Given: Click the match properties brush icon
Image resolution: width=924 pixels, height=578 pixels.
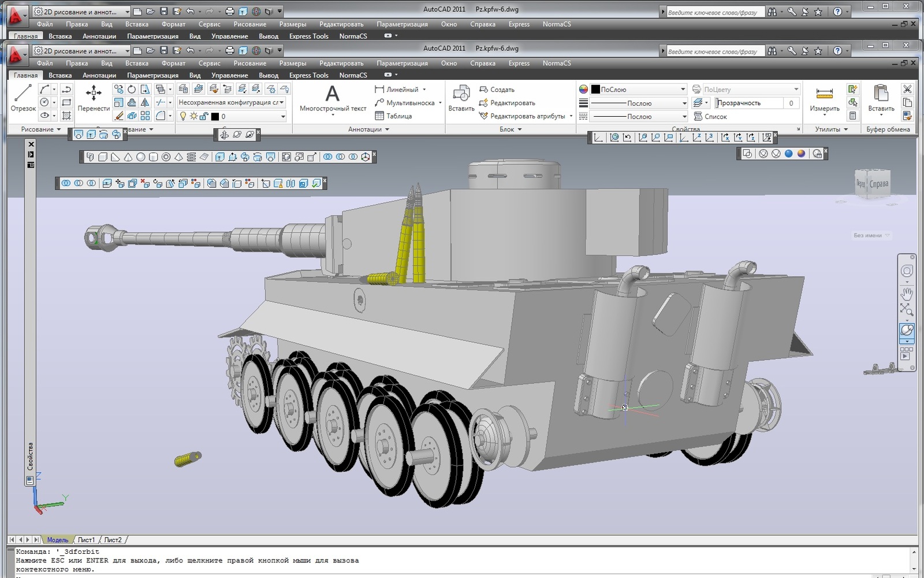Looking at the screenshot, I should point(907,116).
